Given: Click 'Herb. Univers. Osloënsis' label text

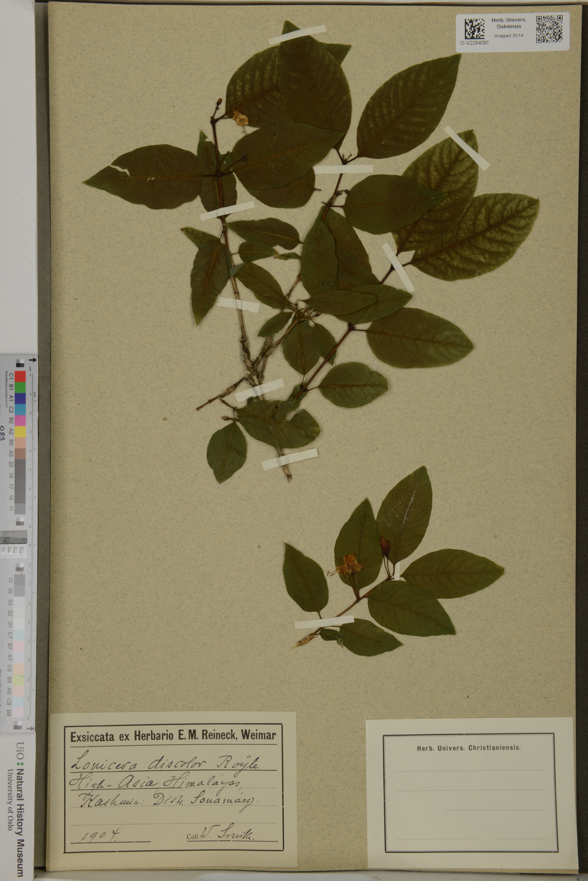Looking at the screenshot, I should 509,23.
